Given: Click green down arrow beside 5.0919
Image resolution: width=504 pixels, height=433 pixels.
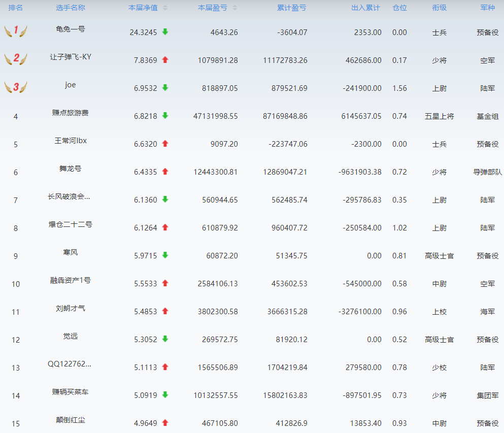Looking at the screenshot, I should coord(165,395).
